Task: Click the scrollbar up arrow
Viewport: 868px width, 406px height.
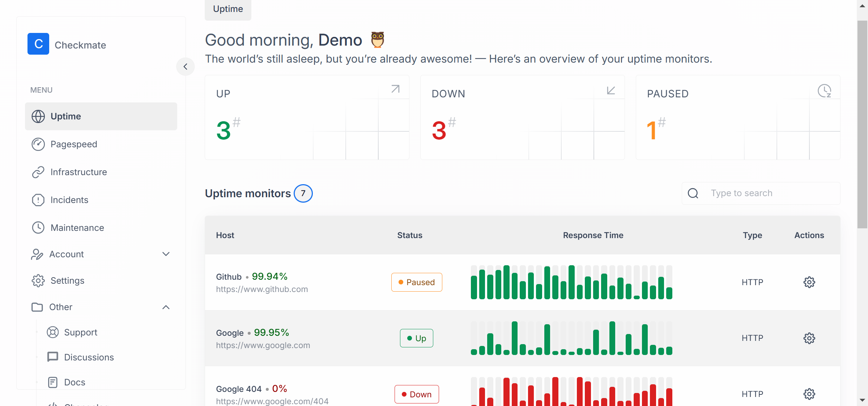Action: coord(863,6)
